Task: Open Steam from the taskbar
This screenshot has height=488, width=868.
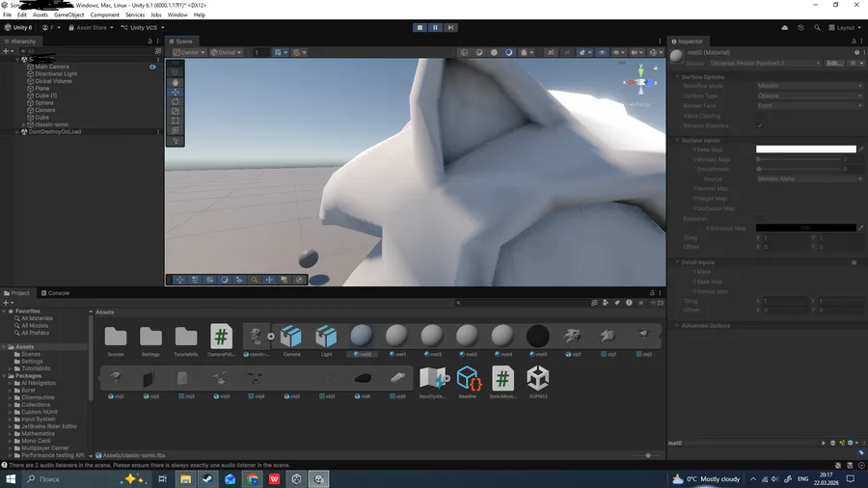Action: (x=207, y=479)
